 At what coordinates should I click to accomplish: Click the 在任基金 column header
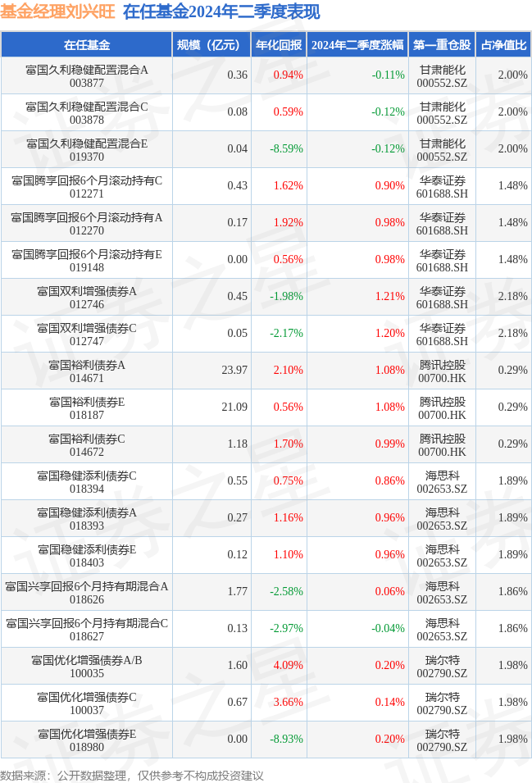87,45
